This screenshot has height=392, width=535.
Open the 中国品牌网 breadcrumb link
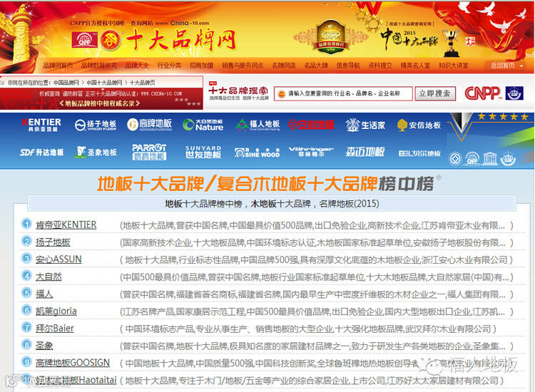[66, 83]
